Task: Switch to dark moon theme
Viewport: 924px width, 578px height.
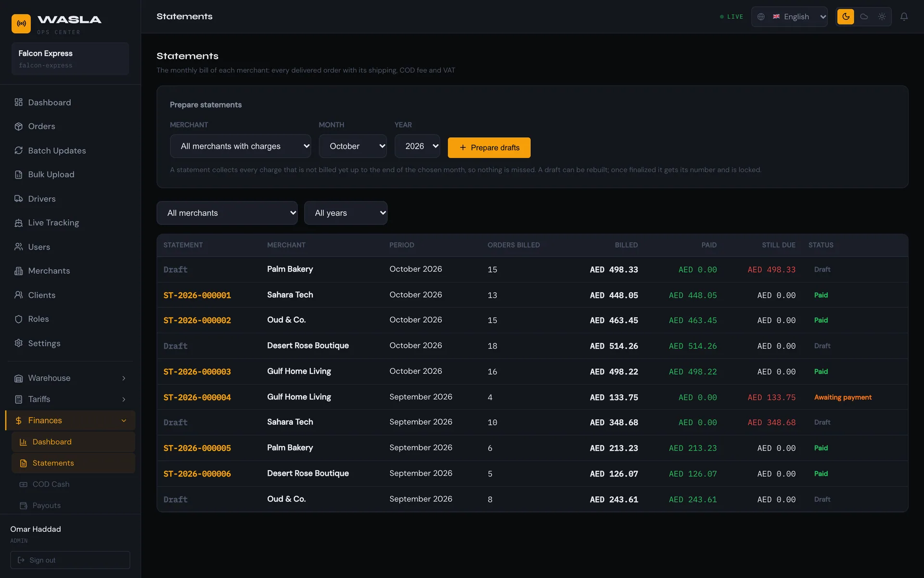Action: tap(846, 17)
